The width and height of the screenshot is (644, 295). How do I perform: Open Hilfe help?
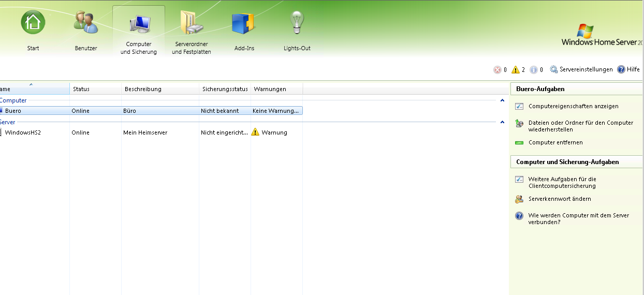coord(628,69)
